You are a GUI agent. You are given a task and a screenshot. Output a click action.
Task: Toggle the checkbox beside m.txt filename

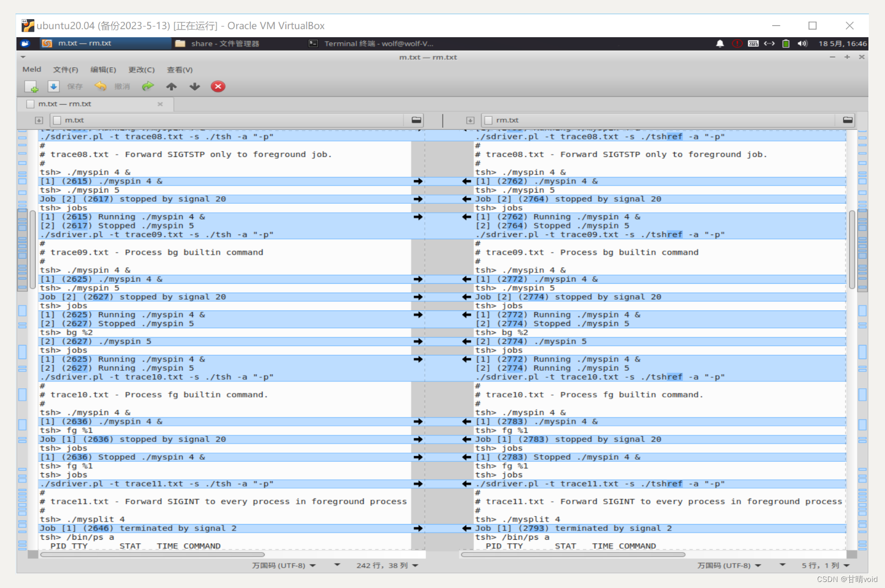[x=57, y=120]
